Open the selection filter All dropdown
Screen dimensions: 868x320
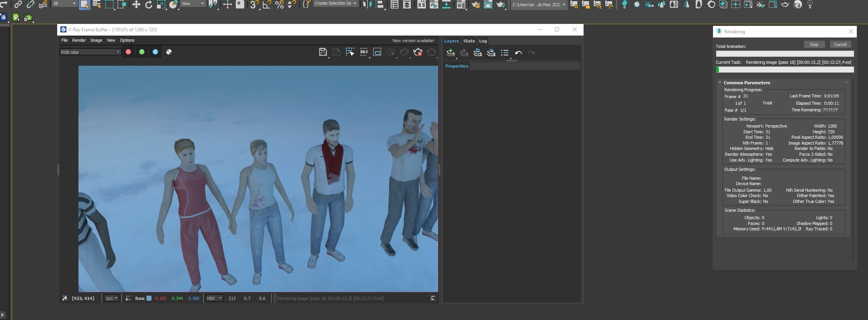64,3
